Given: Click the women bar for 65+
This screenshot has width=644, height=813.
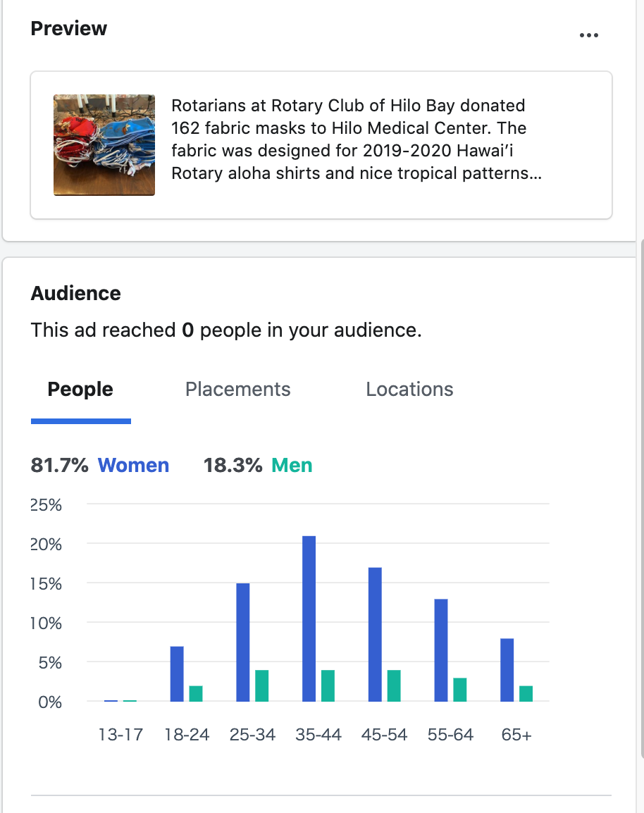Looking at the screenshot, I should coord(507,669).
